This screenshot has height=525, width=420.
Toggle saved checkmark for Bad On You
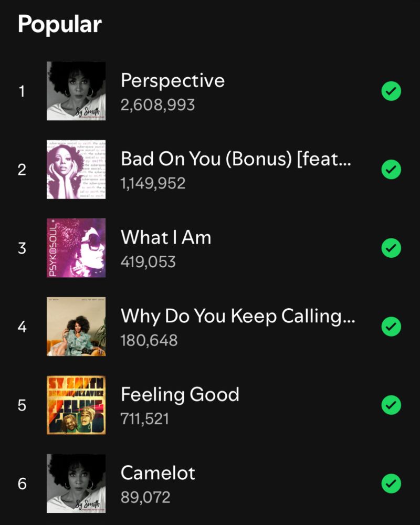click(x=391, y=170)
